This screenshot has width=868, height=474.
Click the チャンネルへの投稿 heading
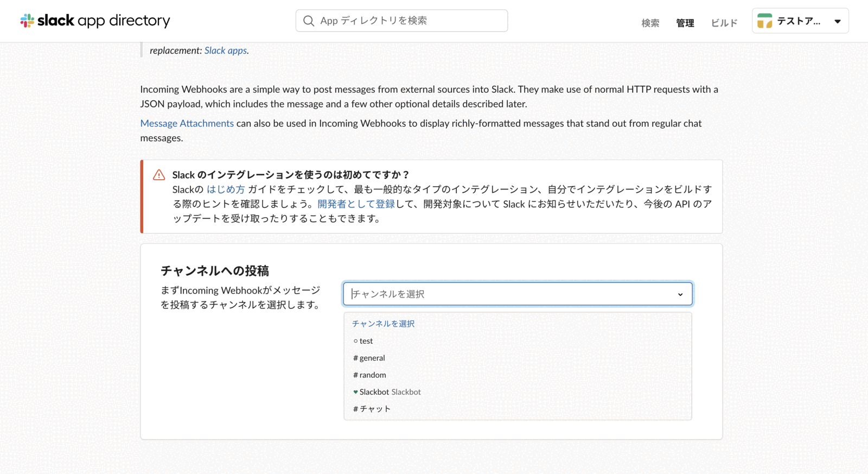[215, 270]
